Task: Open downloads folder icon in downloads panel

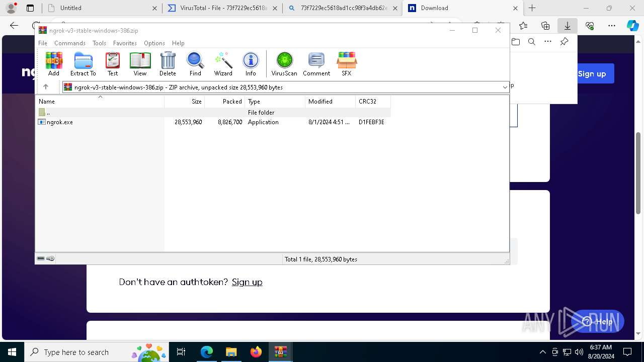Action: tap(516, 42)
